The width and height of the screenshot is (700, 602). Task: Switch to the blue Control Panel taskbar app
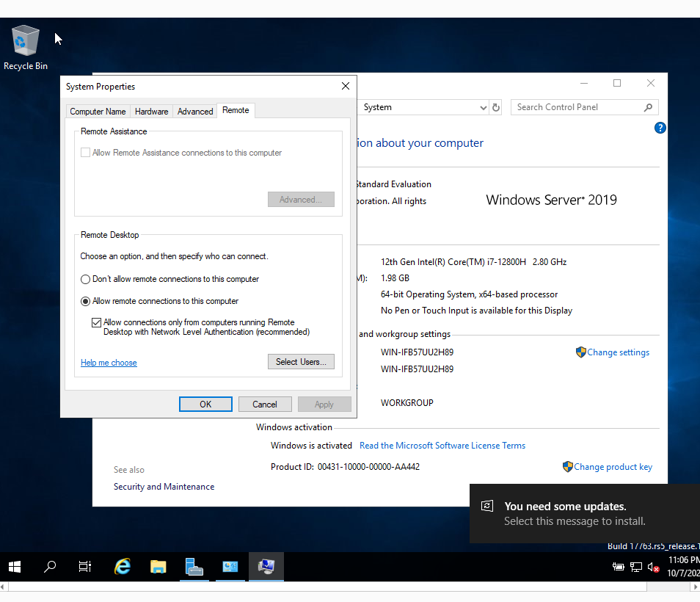pos(230,567)
